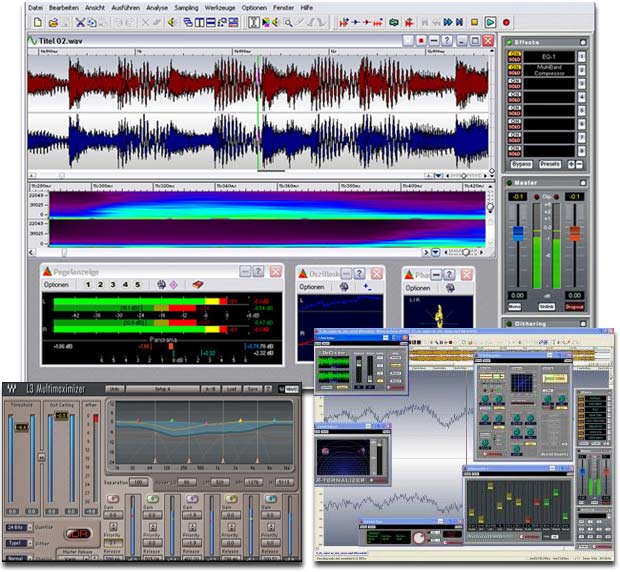The width and height of the screenshot is (620, 572).
Task: Open the Werkzeuge menu
Action: 220,8
